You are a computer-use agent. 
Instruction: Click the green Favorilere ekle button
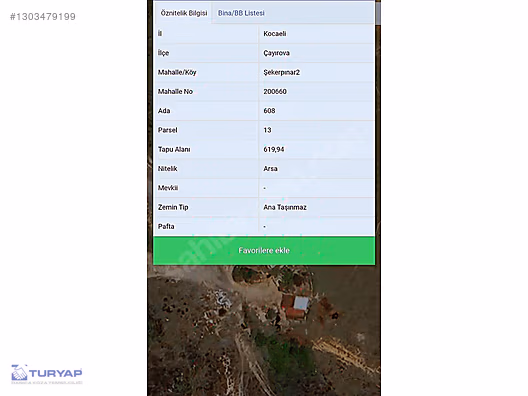pyautogui.click(x=264, y=251)
